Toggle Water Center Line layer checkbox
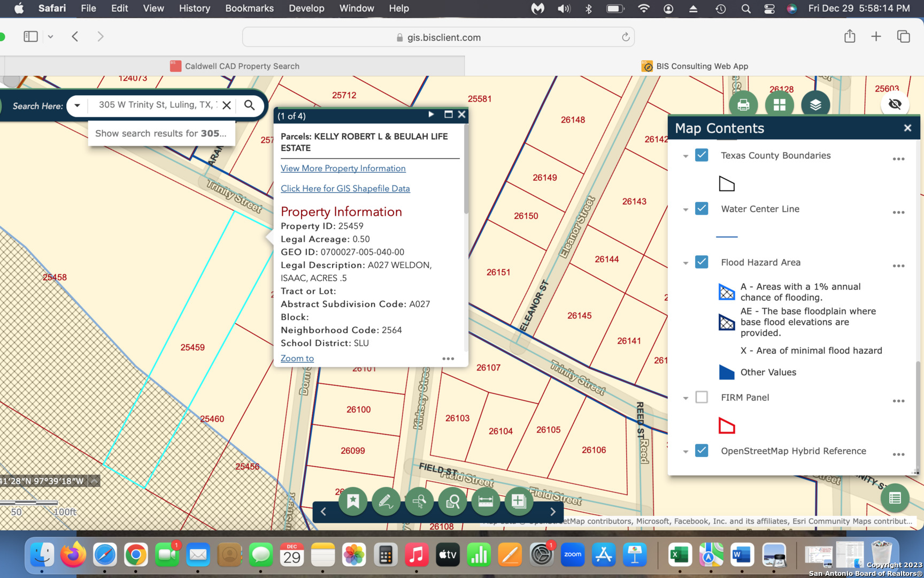The image size is (924, 578). click(x=702, y=209)
